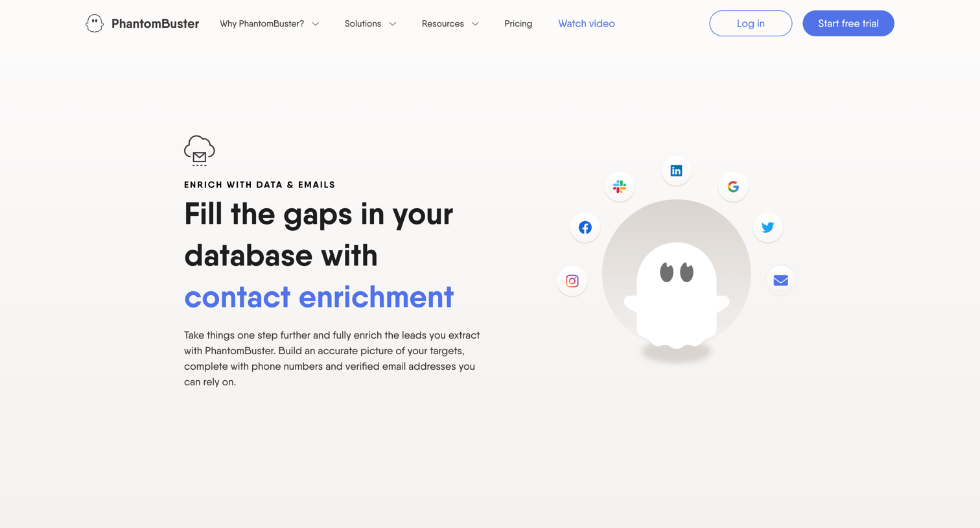Image resolution: width=980 pixels, height=528 pixels.
Task: Click the PhantomBuster ghost logo icon
Action: coord(95,23)
